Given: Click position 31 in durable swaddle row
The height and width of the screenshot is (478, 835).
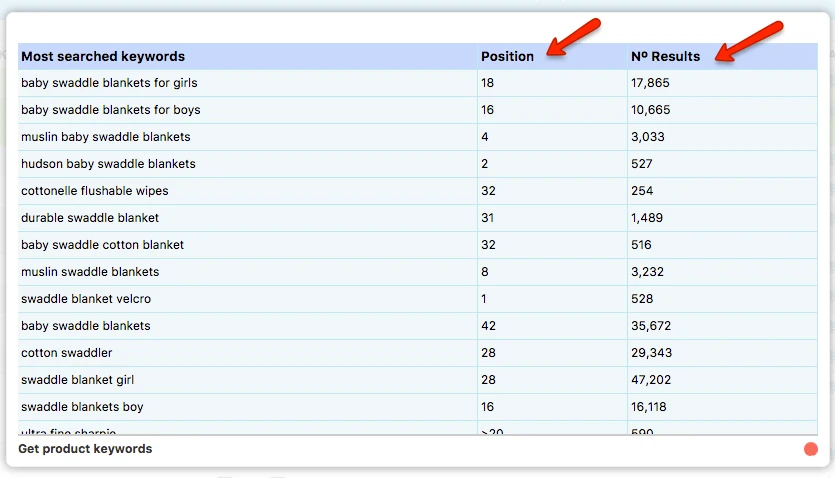Looking at the screenshot, I should coord(487,218).
